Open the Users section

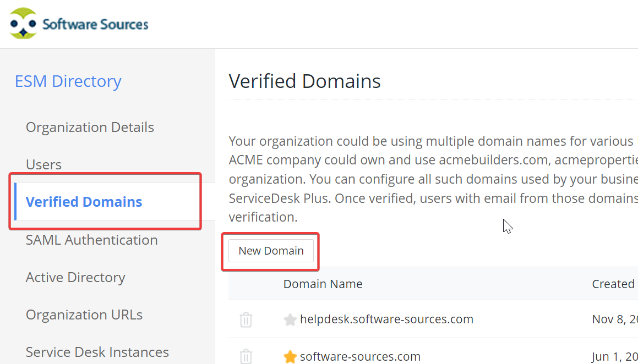coord(43,164)
